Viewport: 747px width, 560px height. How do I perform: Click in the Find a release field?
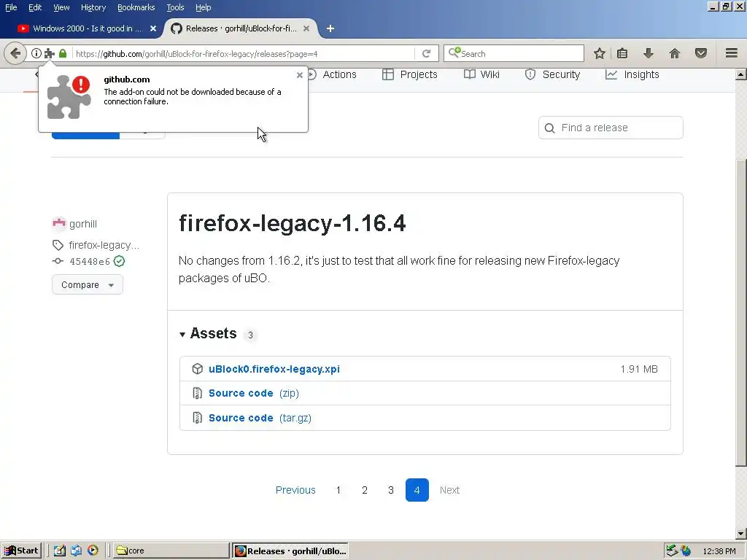611,128
